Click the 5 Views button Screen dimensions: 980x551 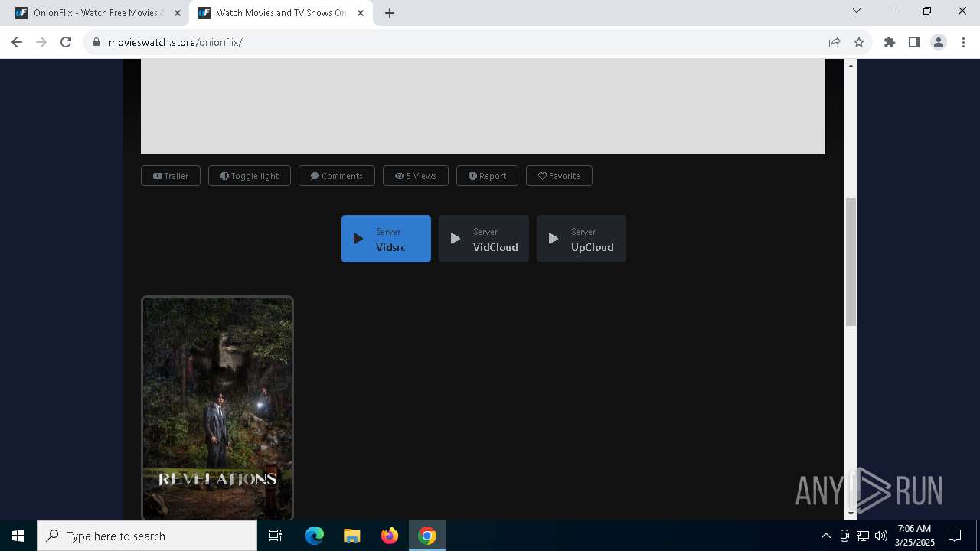click(x=416, y=176)
